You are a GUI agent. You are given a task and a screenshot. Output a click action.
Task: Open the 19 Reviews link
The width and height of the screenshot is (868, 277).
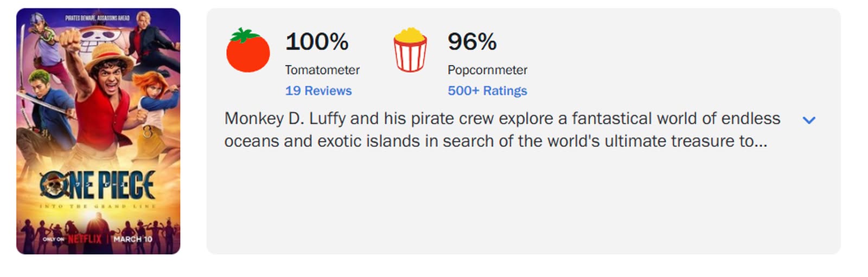tap(318, 91)
